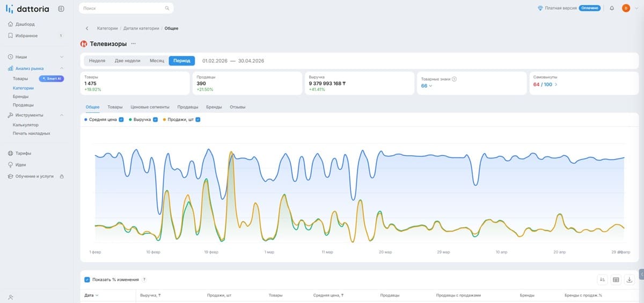The image size is (644, 303).
Task: Click the end date 30.04.2026
Action: coord(251,61)
